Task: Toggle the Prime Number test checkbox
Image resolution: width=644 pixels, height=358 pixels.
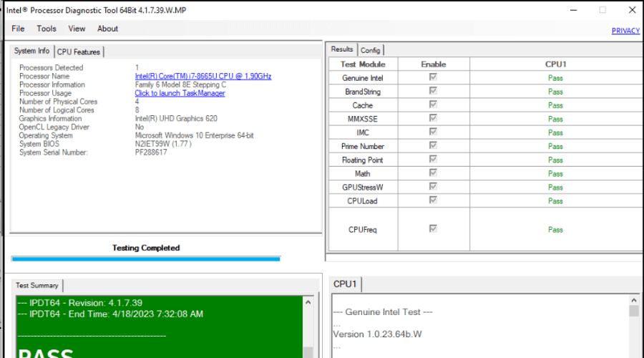Action: [x=433, y=145]
